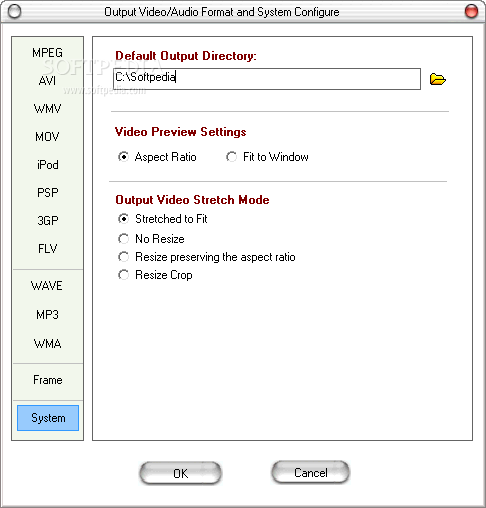
Task: Click the Default Output Directory text field
Action: coord(267,79)
